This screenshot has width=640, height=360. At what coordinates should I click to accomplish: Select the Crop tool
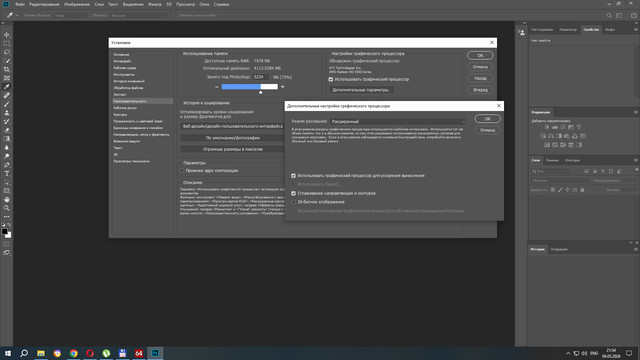[x=7, y=69]
